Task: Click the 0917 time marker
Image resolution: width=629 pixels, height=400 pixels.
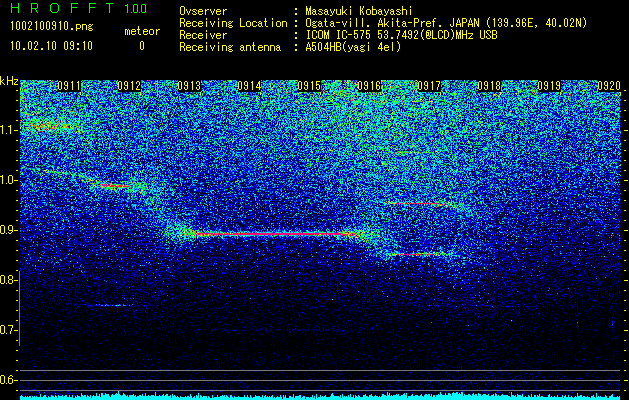Action: pyautogui.click(x=429, y=86)
